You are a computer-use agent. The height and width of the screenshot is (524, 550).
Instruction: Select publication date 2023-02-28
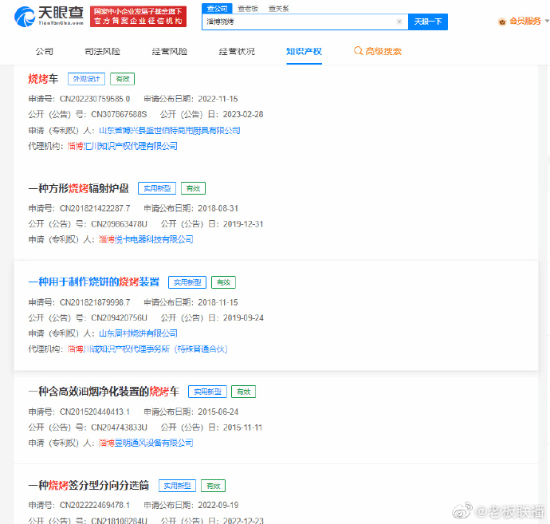click(x=243, y=114)
